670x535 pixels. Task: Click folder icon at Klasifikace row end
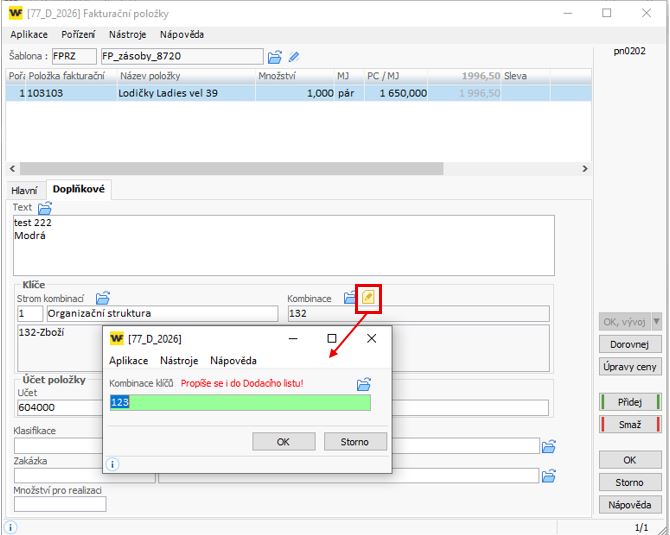click(548, 446)
